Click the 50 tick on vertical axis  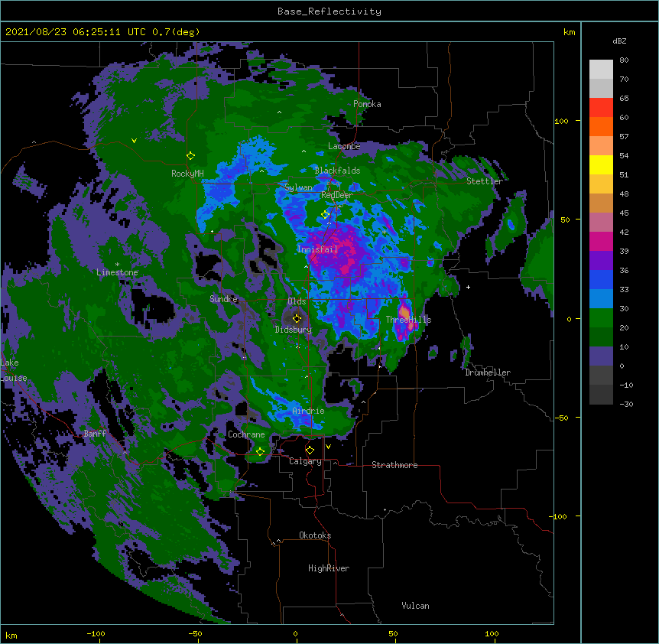tap(565, 220)
